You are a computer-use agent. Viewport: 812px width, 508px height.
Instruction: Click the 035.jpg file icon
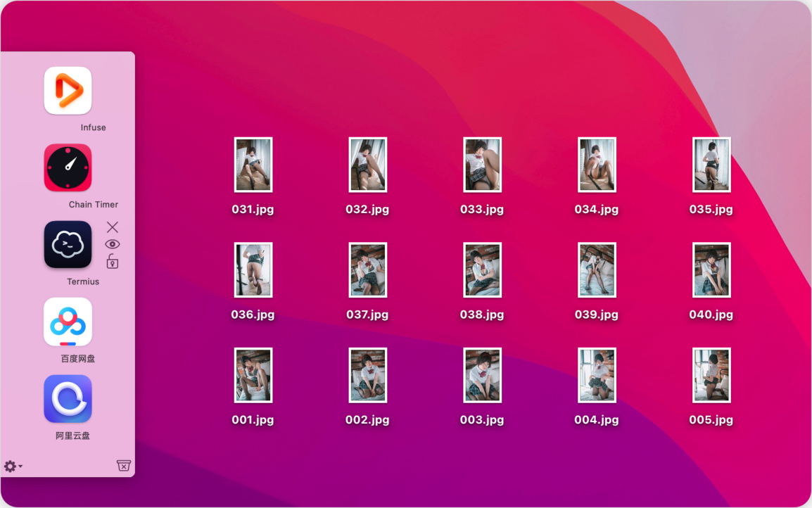click(x=711, y=165)
